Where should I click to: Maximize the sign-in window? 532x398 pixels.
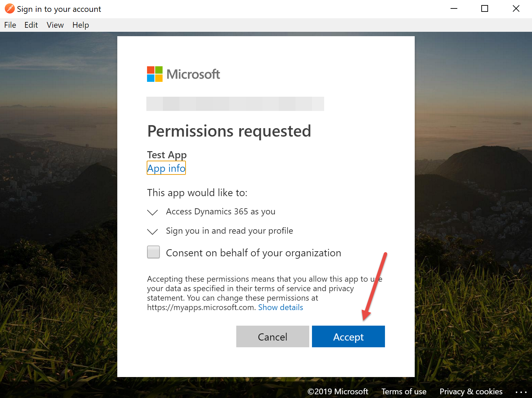485,9
